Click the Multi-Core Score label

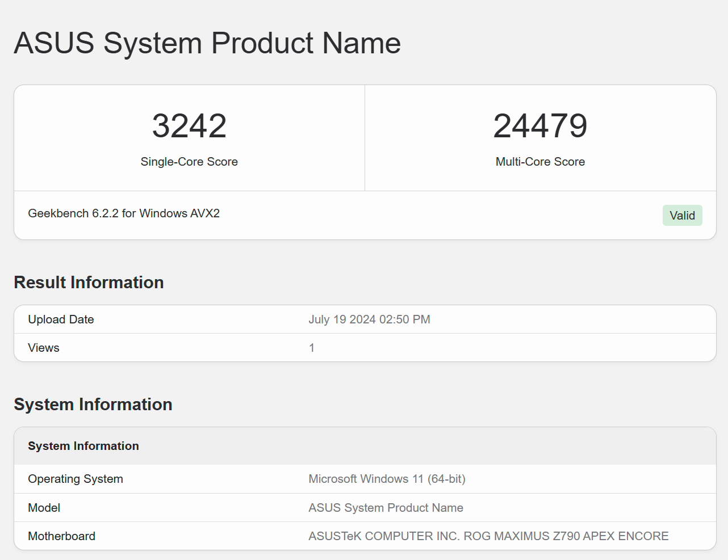(540, 162)
